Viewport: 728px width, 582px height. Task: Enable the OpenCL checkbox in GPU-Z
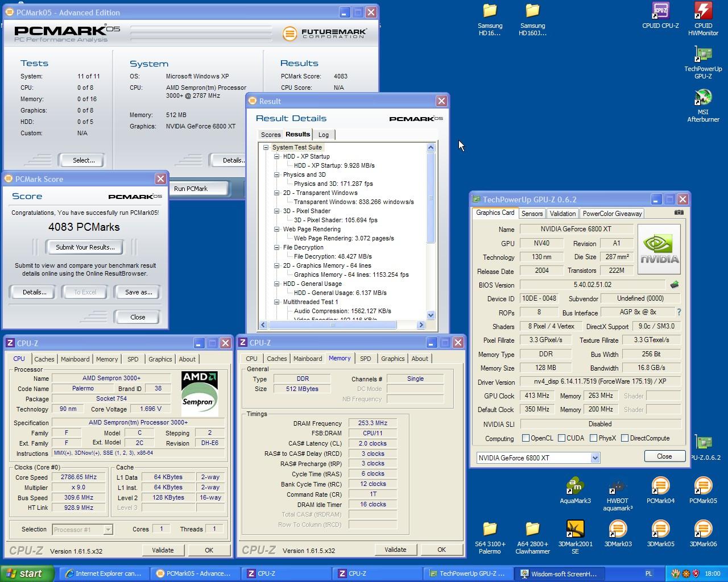click(526, 438)
